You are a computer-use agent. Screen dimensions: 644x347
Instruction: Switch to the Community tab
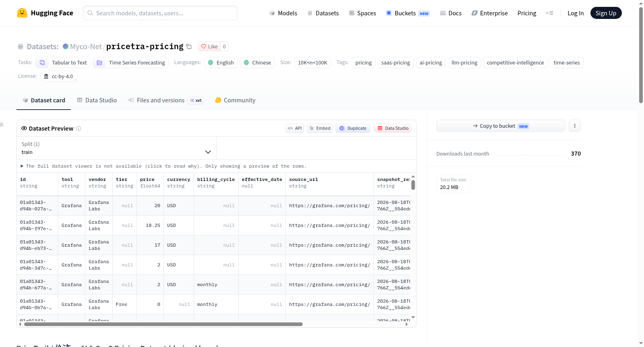tap(235, 100)
